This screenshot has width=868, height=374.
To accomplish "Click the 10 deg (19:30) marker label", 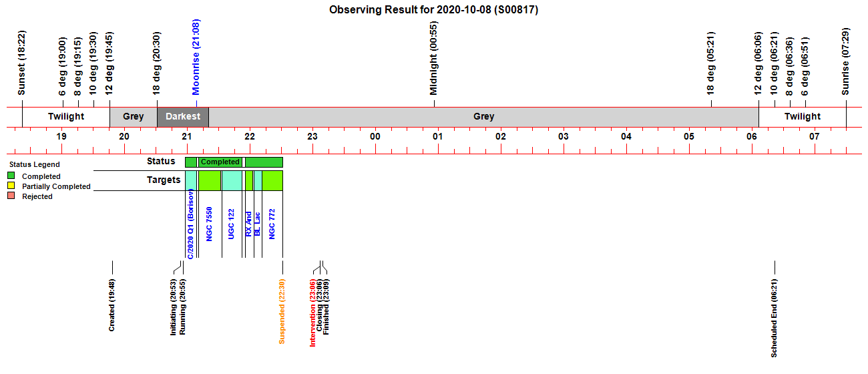I will click(x=93, y=63).
